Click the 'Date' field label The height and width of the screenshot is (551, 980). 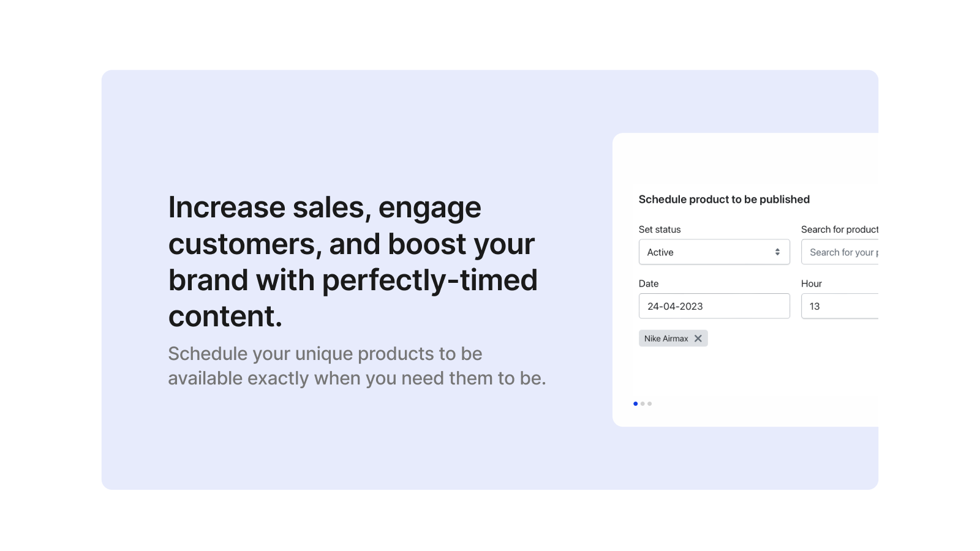pyautogui.click(x=649, y=283)
